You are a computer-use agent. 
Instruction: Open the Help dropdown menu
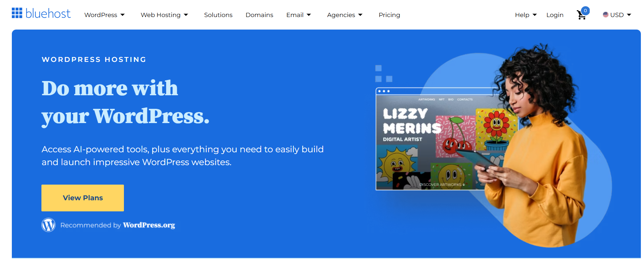[526, 15]
